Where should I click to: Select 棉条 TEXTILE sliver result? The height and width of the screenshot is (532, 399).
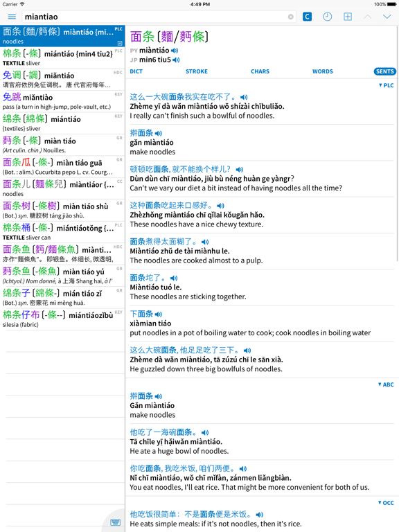click(x=62, y=57)
